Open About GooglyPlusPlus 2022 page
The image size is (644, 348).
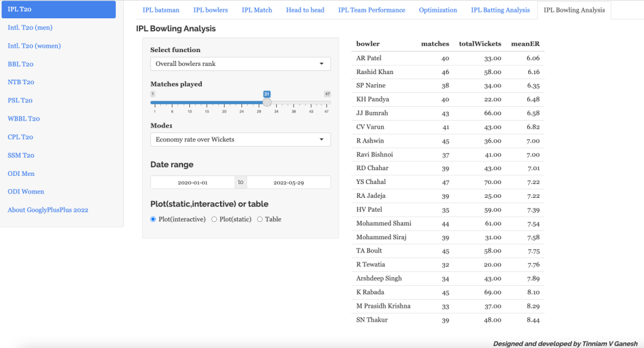point(48,210)
